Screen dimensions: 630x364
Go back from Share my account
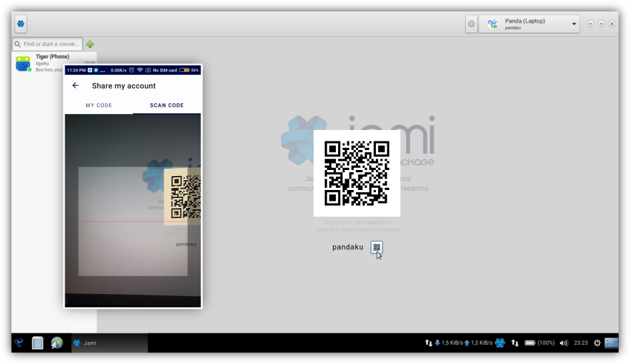(x=75, y=85)
